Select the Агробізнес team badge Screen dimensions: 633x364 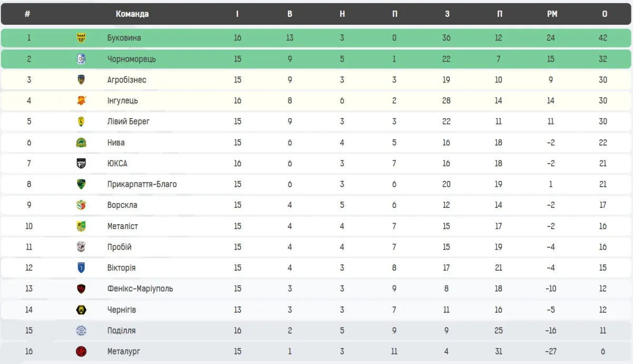tap(81, 80)
